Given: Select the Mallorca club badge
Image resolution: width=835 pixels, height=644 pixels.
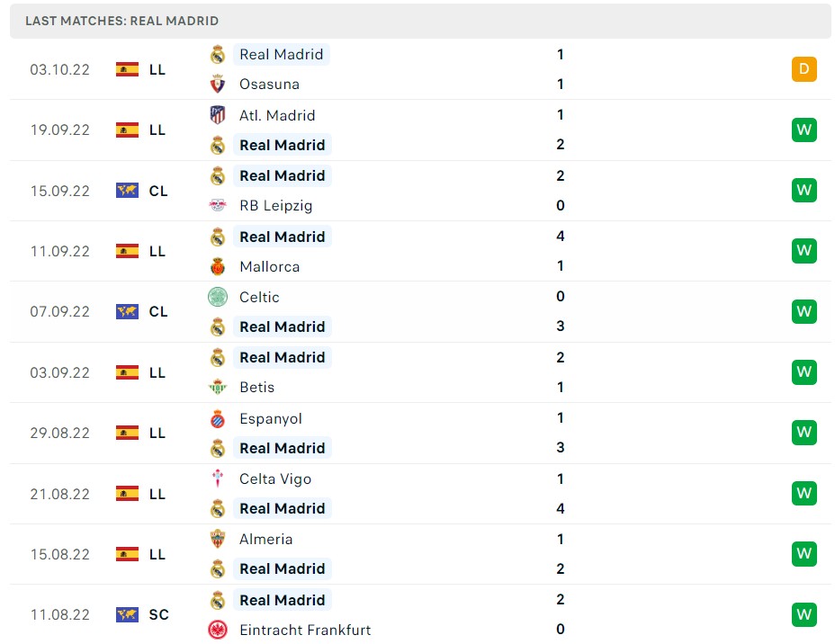Looking at the screenshot, I should click(217, 266).
